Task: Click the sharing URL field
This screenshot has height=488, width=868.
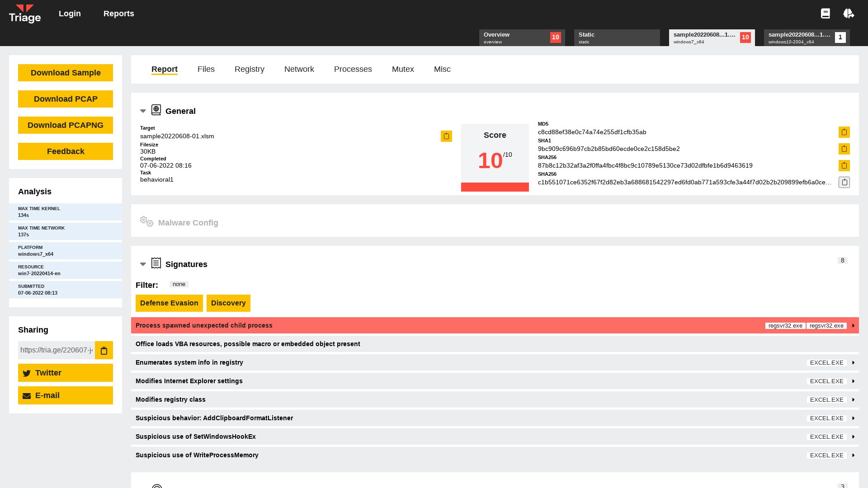Action: tap(56, 350)
